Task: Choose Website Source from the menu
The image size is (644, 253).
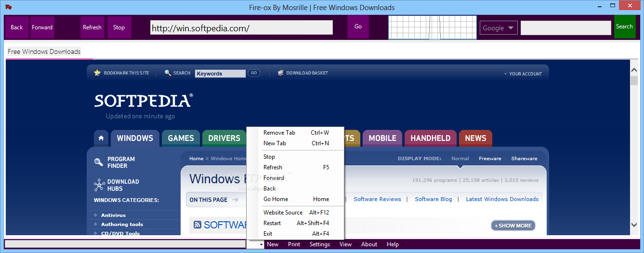Action: 295,213
